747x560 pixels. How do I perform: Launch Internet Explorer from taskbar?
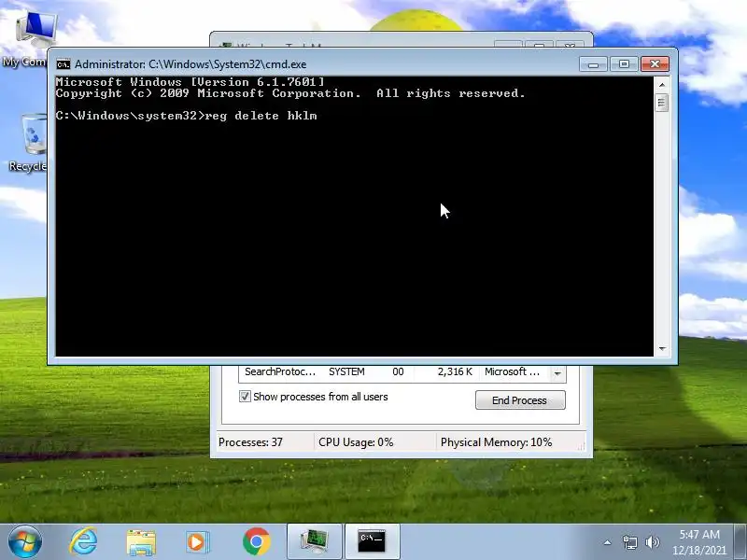[83, 541]
